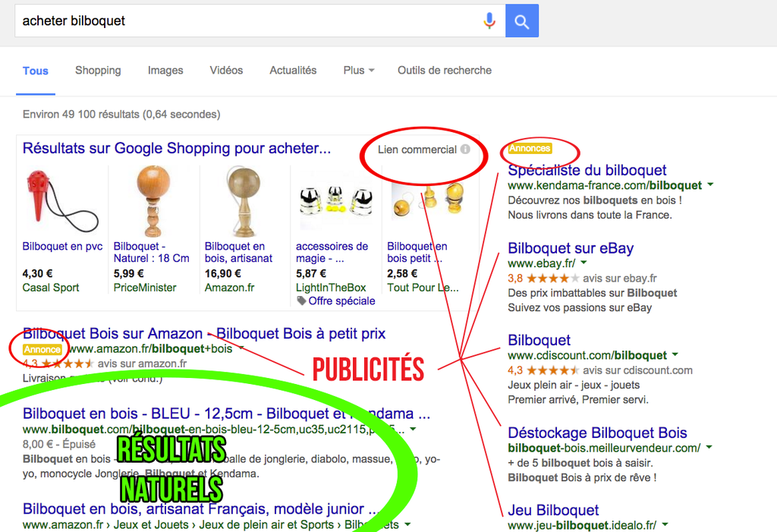
Task: Click the blue magnifier search button
Action: [x=522, y=20]
